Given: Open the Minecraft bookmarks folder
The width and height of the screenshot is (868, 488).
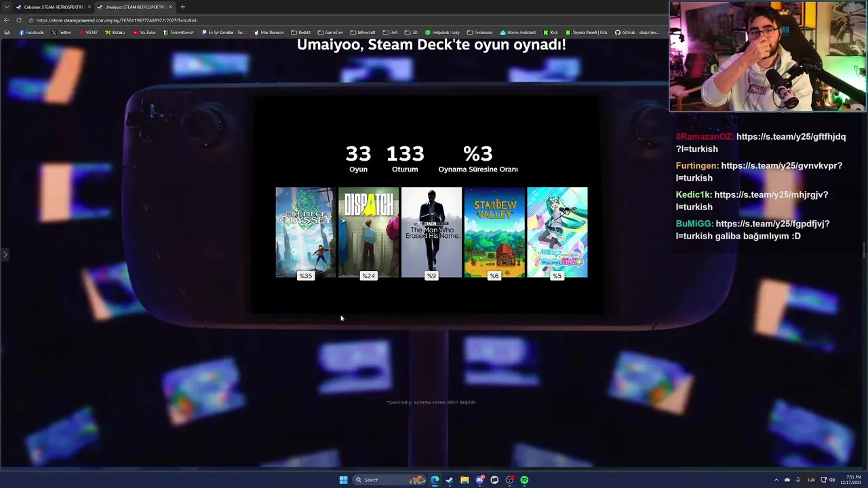Looking at the screenshot, I should pyautogui.click(x=363, y=33).
